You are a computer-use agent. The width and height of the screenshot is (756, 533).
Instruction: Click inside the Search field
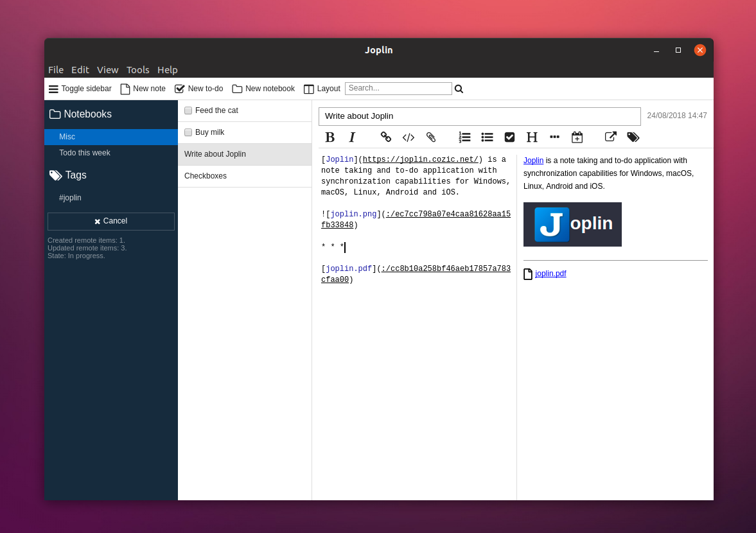click(398, 88)
